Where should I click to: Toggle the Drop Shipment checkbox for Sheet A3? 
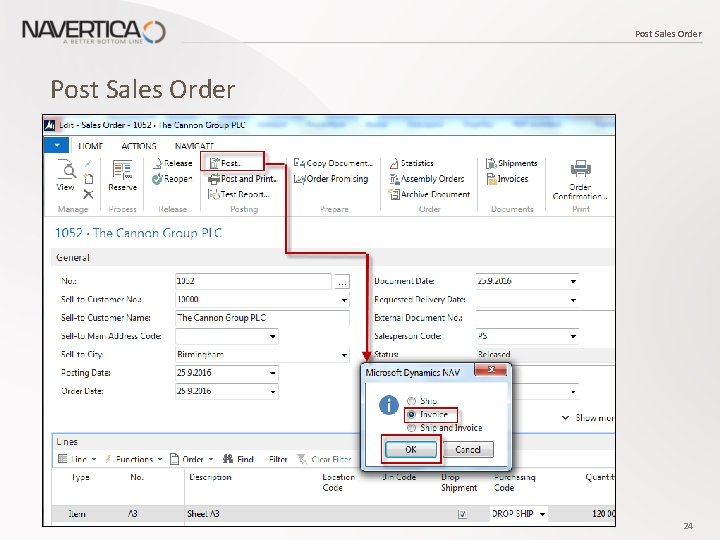tap(462, 514)
